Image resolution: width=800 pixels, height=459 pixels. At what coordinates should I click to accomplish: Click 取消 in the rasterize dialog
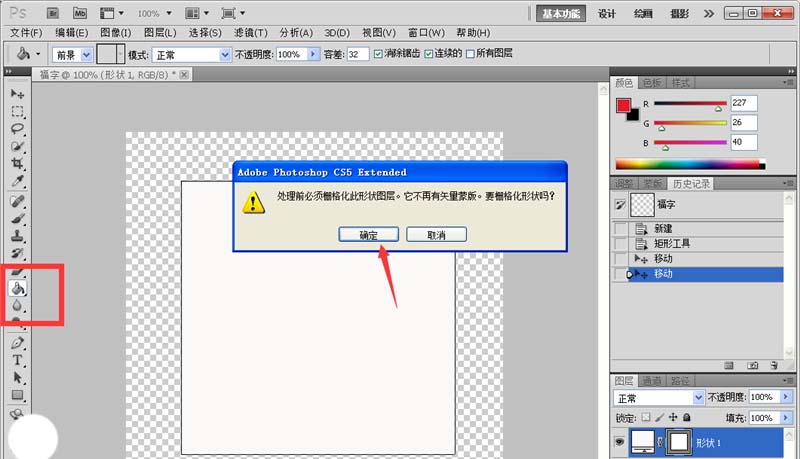[x=436, y=235]
